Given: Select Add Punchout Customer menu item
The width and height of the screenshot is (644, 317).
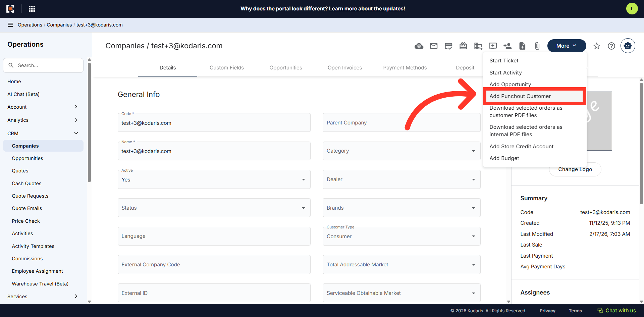Looking at the screenshot, I should 535,96.
